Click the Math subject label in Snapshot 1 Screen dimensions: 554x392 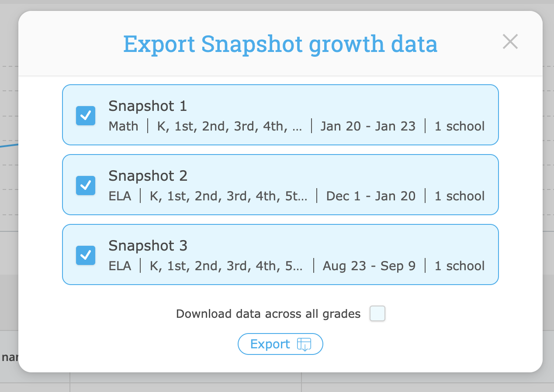(x=123, y=126)
